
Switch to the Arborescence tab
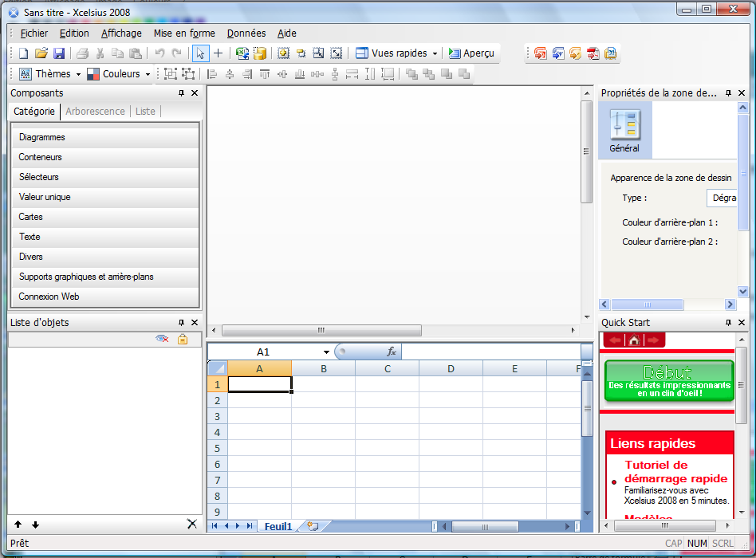(95, 112)
